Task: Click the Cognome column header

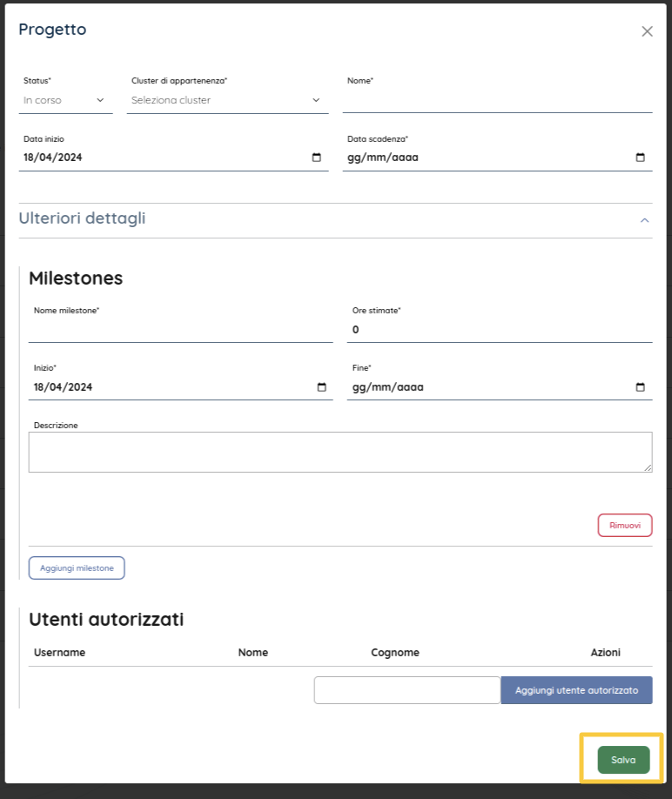Action: (x=395, y=653)
